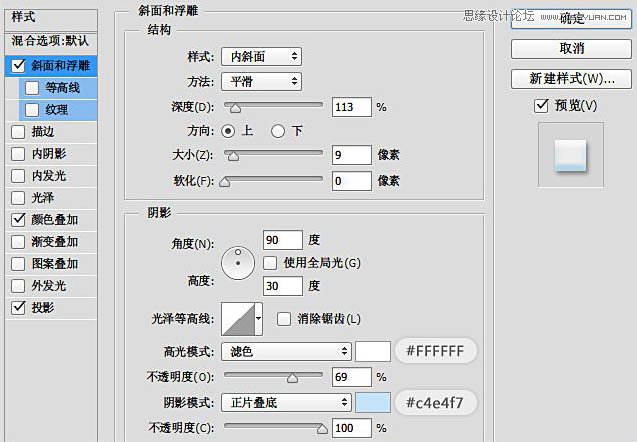This screenshot has height=442, width=637.
Task: Open the 外发光 settings row
Action: 51,286
